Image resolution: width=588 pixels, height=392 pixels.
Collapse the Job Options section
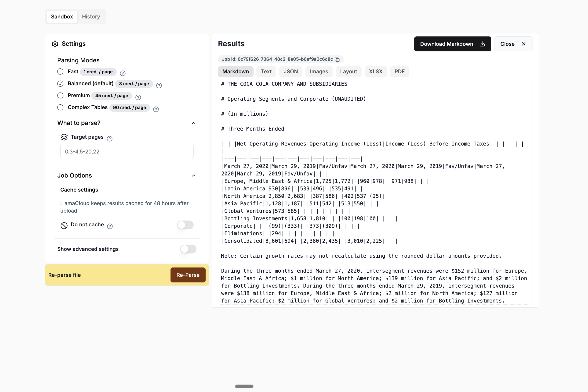pyautogui.click(x=193, y=176)
